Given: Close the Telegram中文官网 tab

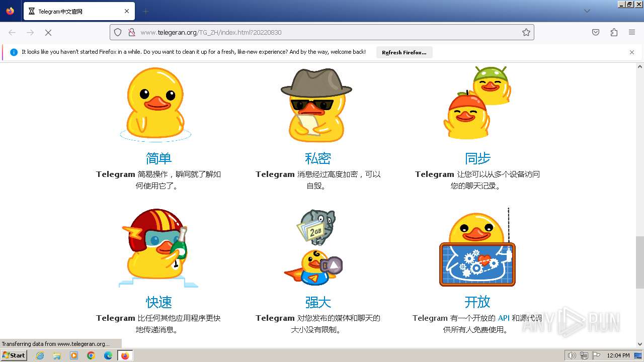Looking at the screenshot, I should tap(127, 11).
